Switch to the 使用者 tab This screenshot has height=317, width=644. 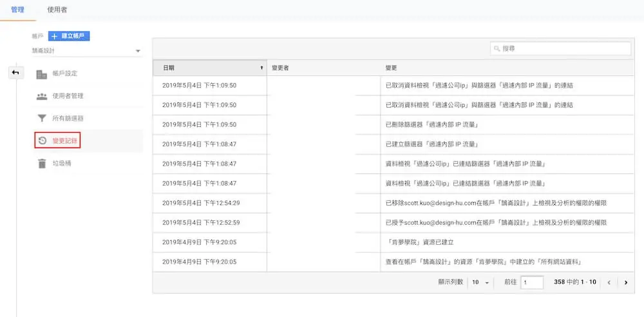(57, 10)
